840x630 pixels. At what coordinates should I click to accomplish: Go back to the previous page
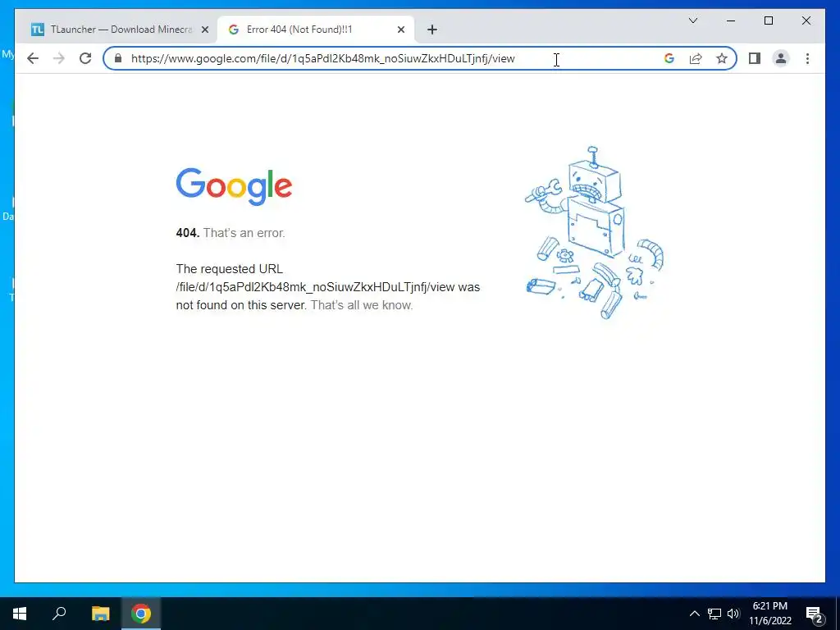pyautogui.click(x=33, y=58)
